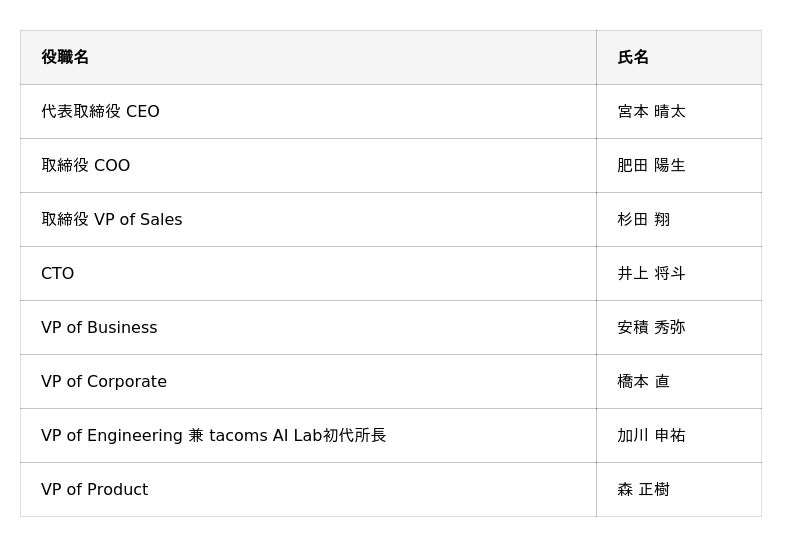Select the VP of Business cell
This screenshot has width=800, height=547.
click(99, 328)
